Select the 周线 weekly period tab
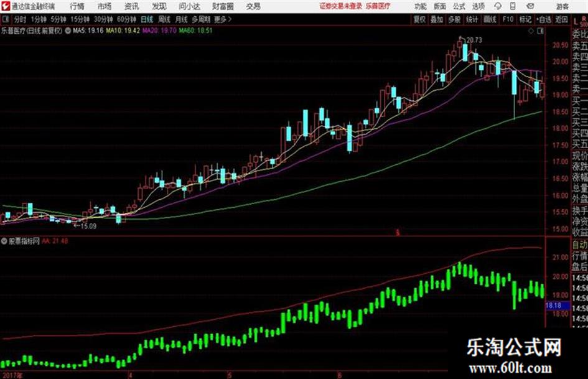The image size is (588, 379). click(x=164, y=19)
